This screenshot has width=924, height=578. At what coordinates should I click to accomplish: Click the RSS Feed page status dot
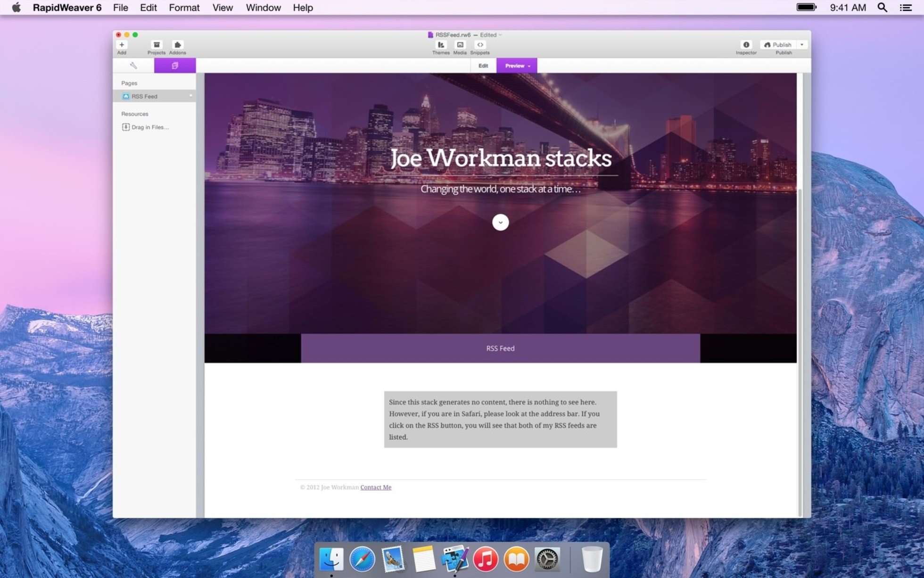point(191,96)
